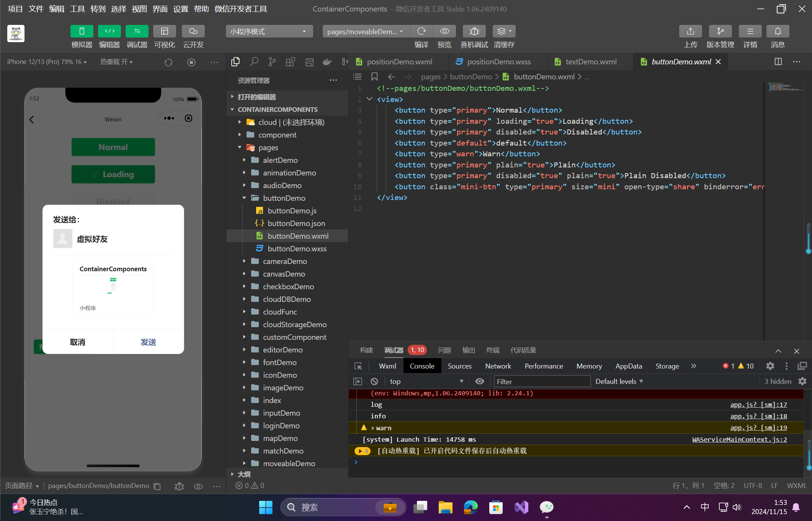Open the search icon in sidebar
The height and width of the screenshot is (521, 812).
pos(254,62)
